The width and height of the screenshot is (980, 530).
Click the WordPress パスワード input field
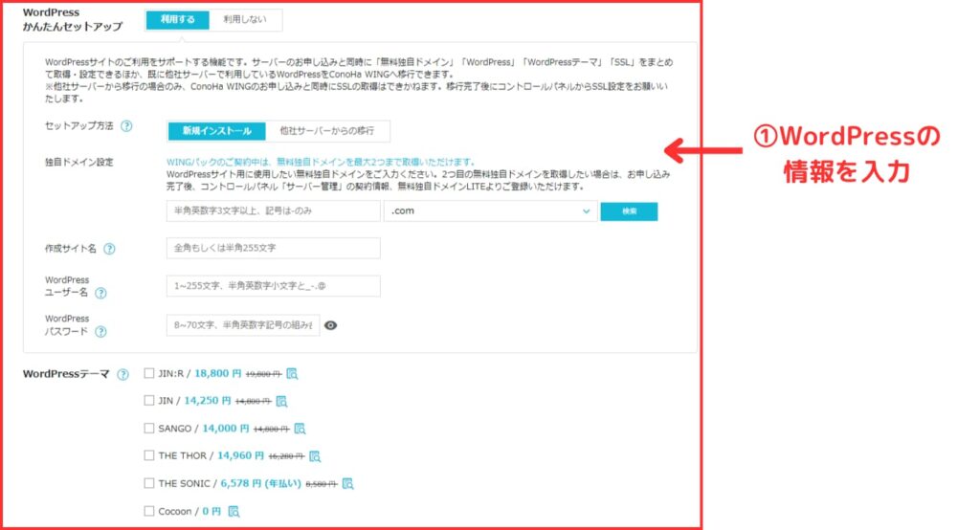click(243, 325)
